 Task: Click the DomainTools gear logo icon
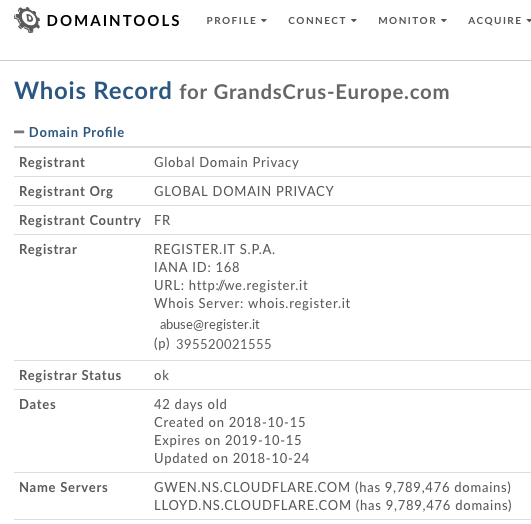tap(27, 20)
